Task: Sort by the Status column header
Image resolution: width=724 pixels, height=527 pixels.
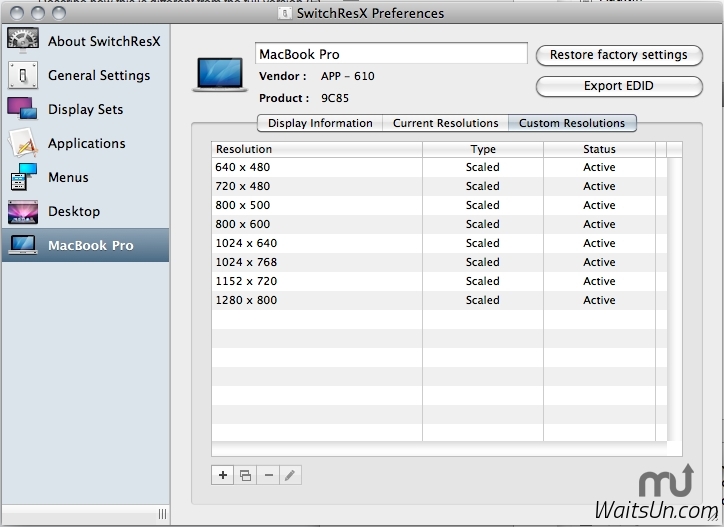Action: (x=599, y=149)
